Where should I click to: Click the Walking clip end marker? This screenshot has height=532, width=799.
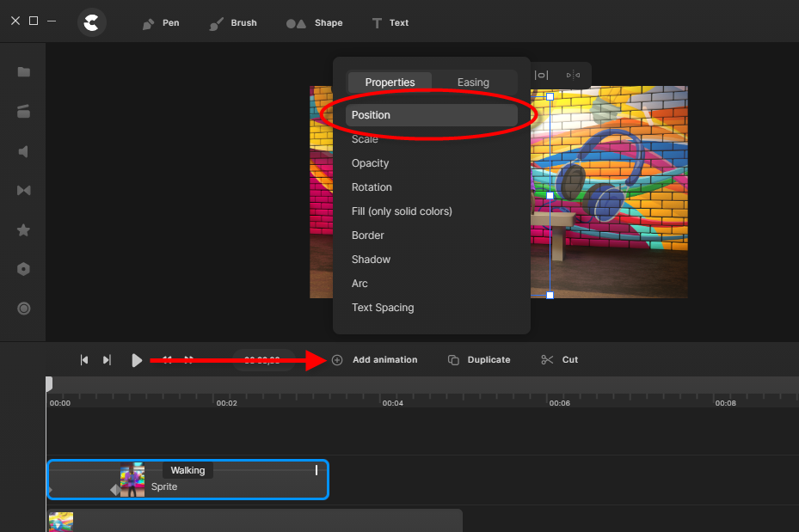(317, 470)
